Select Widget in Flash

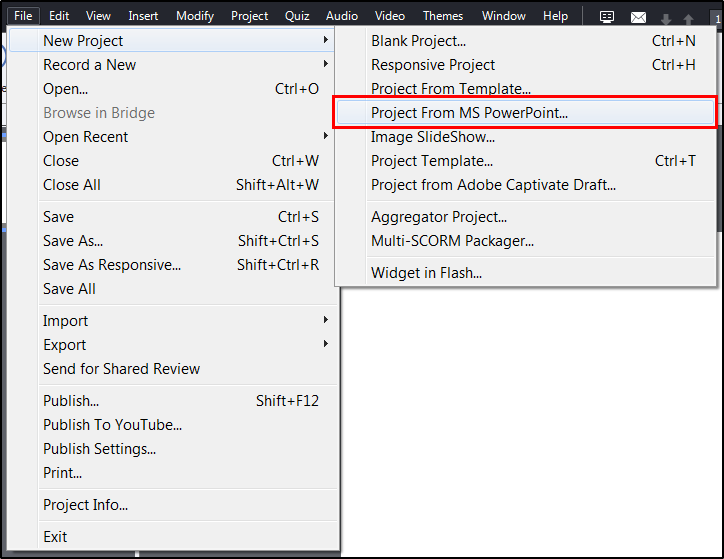click(426, 272)
